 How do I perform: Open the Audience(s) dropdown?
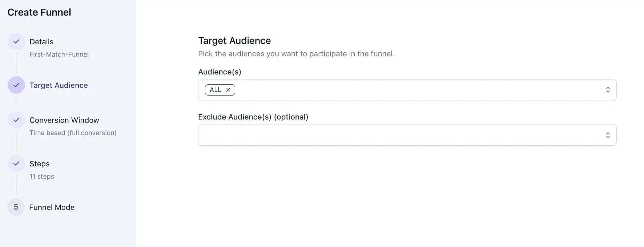click(x=400, y=89)
